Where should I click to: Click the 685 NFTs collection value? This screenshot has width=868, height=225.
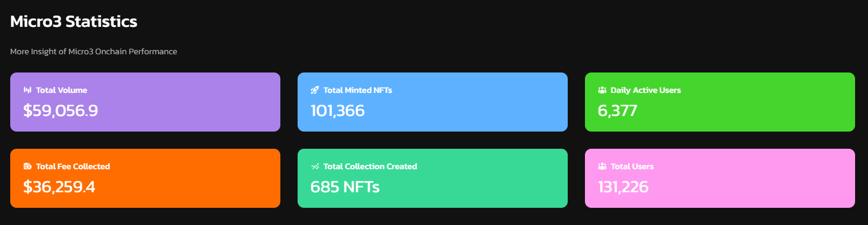pyautogui.click(x=345, y=187)
